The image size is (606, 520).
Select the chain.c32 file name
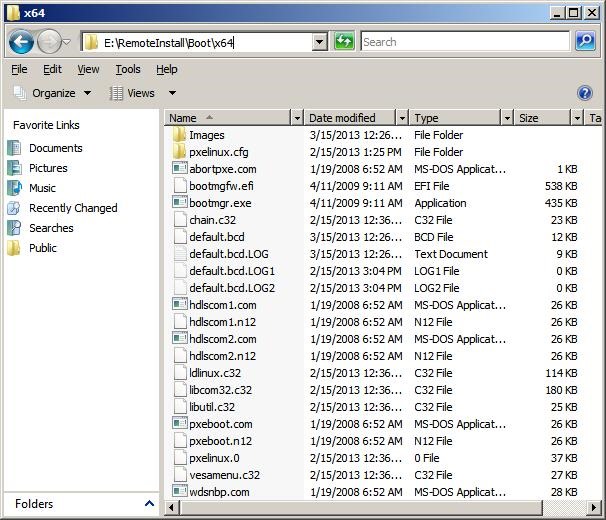click(213, 220)
